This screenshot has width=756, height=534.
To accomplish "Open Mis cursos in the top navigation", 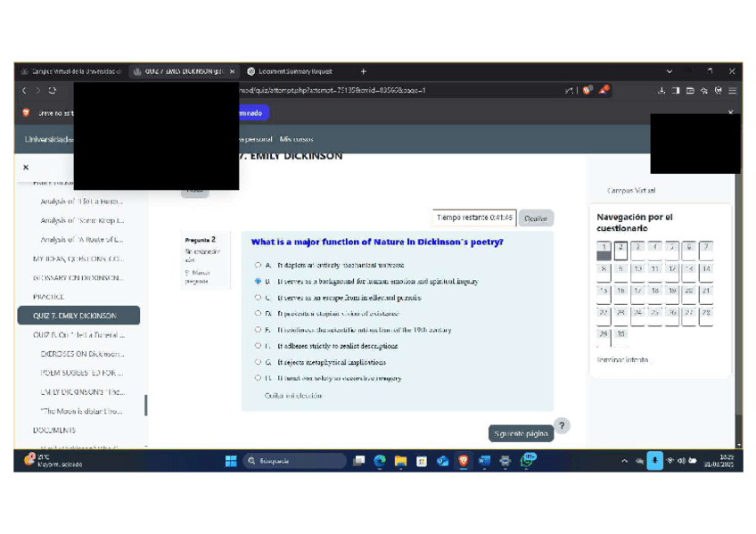I will tap(297, 139).
